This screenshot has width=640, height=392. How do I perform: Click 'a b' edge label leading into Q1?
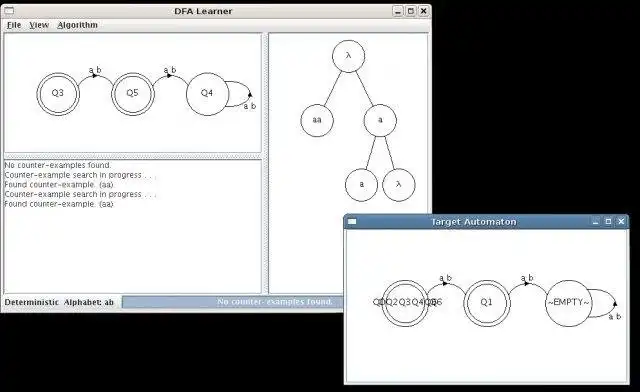click(x=445, y=278)
